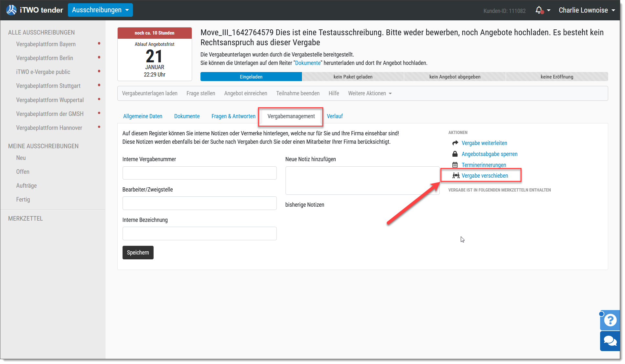Open the notification bell icon
625x364 pixels.
click(539, 10)
